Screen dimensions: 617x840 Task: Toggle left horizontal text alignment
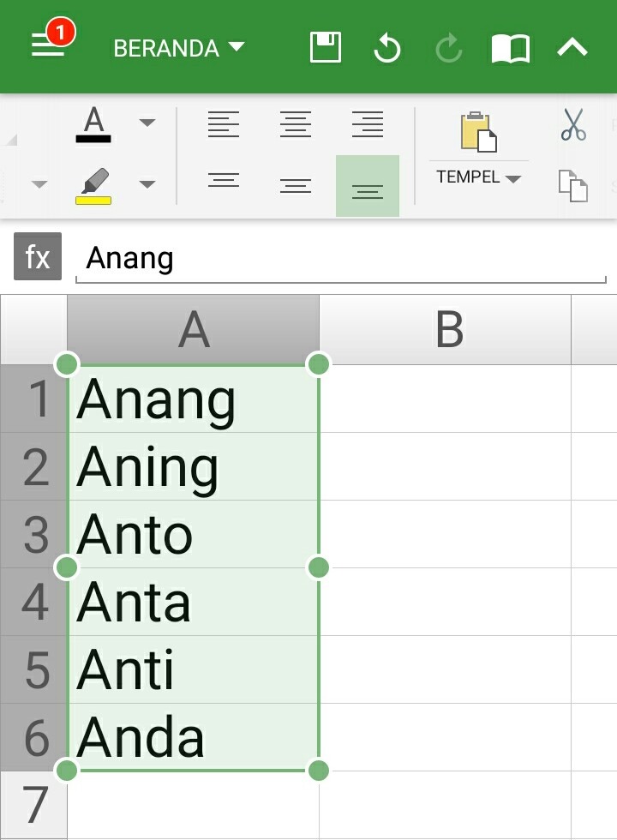pyautogui.click(x=224, y=125)
